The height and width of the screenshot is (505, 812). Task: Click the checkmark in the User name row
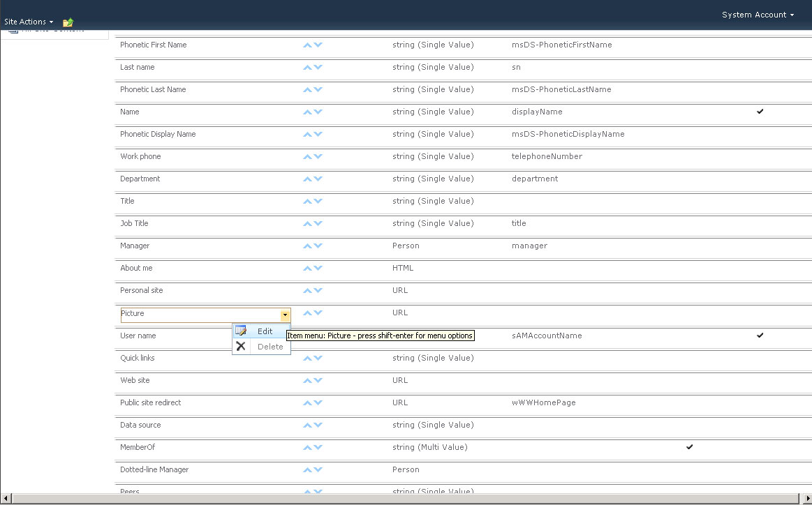point(760,336)
